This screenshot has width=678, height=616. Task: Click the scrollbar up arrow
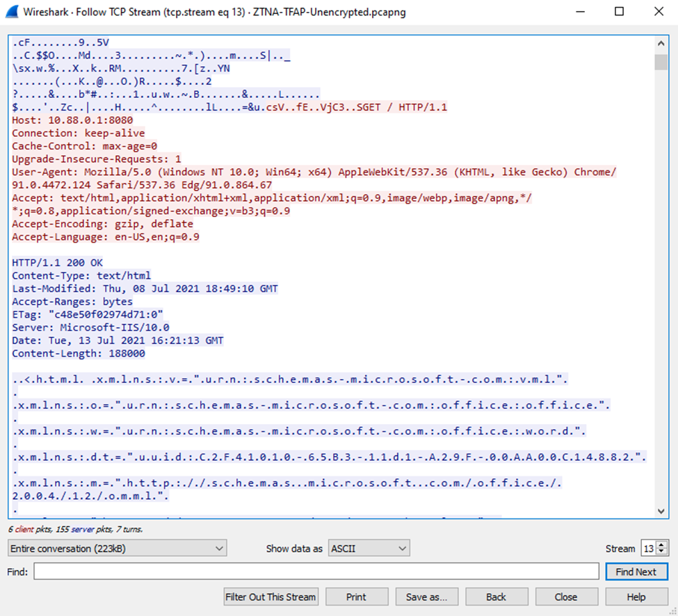point(661,43)
